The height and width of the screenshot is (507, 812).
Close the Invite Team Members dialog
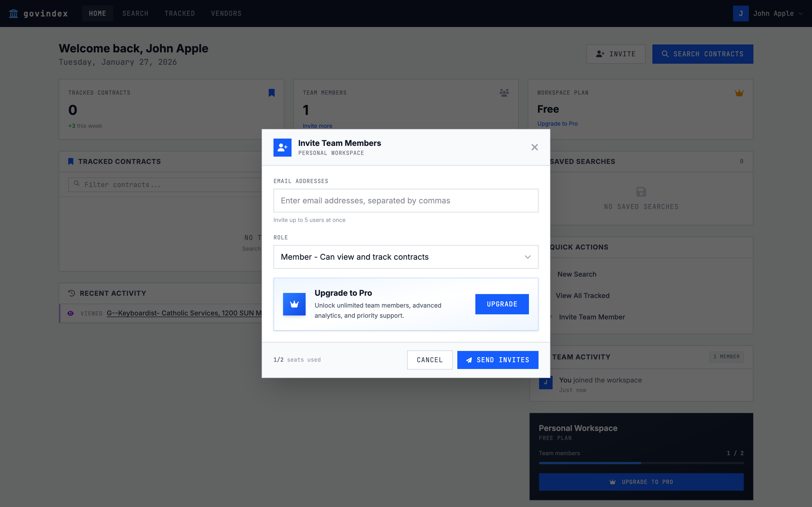[535, 147]
